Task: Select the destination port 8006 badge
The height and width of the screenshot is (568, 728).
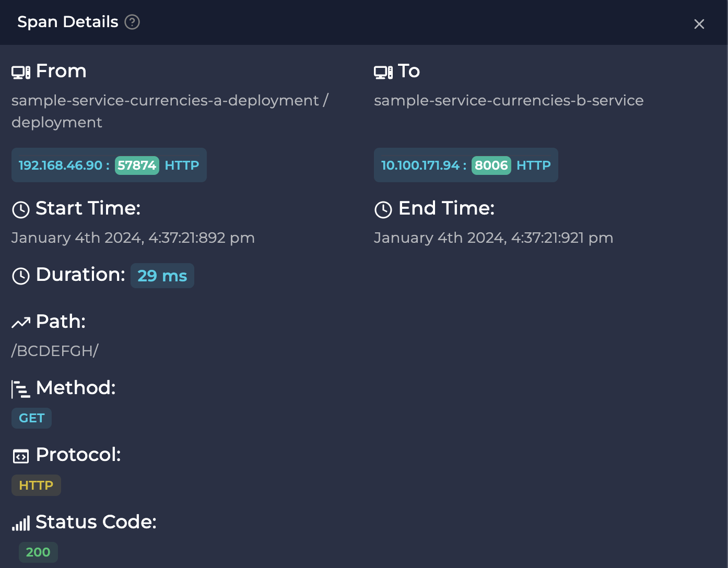Action: pyautogui.click(x=491, y=165)
